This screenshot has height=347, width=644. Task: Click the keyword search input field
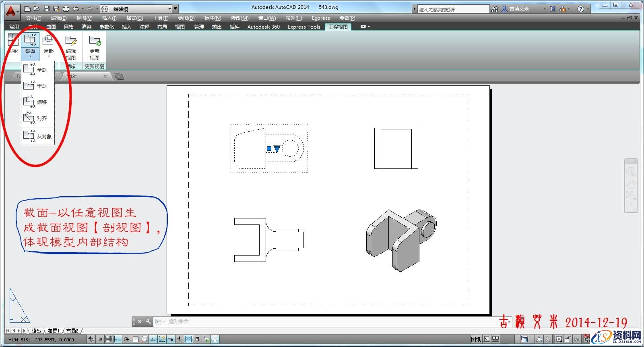point(453,9)
